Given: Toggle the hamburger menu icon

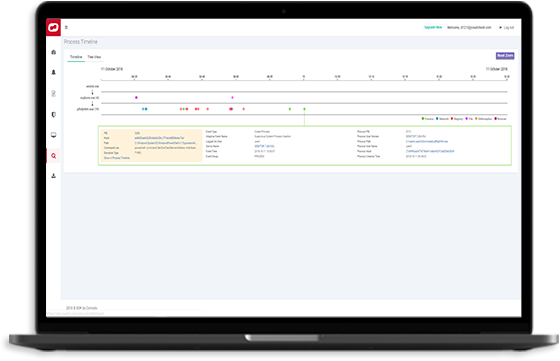Looking at the screenshot, I should 66,27.
